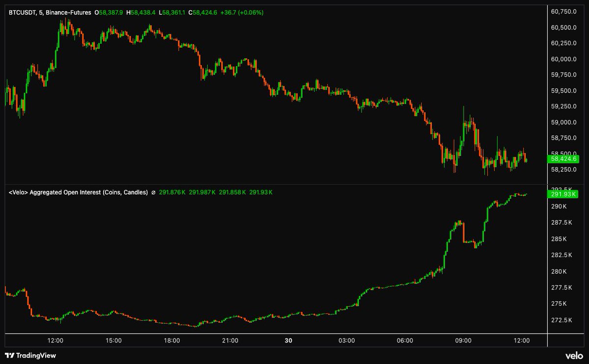
Task: Click the 15:00 time axis label
Action: tap(113, 340)
